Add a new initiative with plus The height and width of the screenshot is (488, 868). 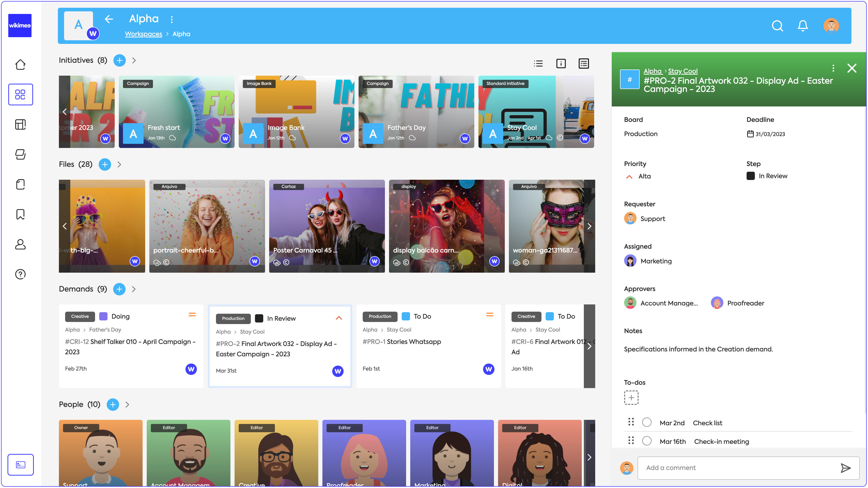pyautogui.click(x=119, y=60)
